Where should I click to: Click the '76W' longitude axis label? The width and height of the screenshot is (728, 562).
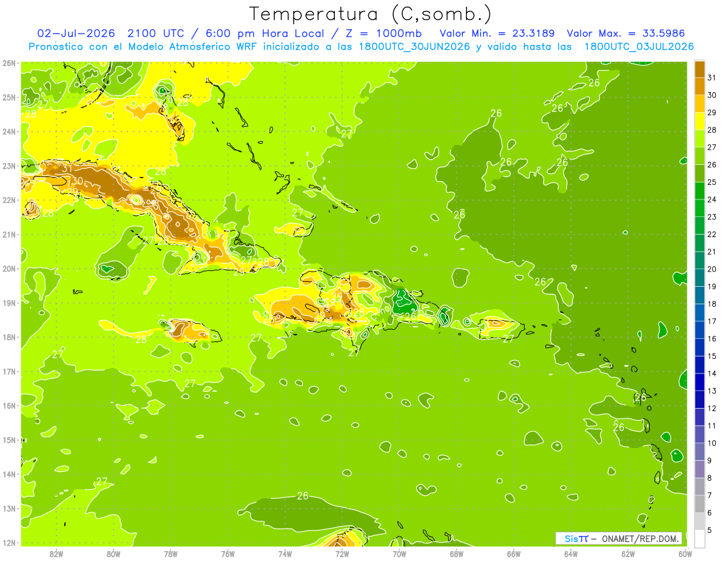pyautogui.click(x=227, y=554)
